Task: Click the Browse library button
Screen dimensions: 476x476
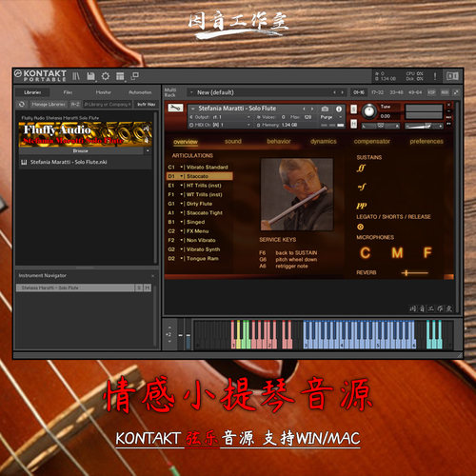Action: (x=80, y=151)
